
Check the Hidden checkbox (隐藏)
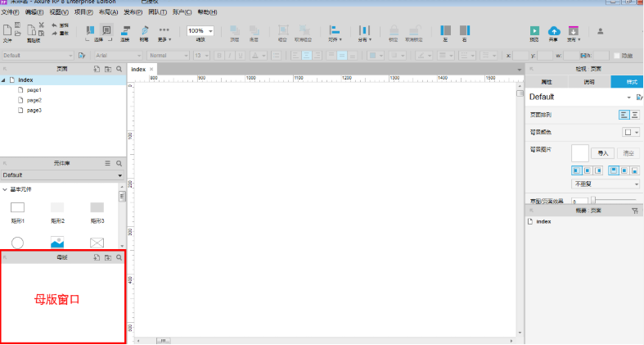616,56
